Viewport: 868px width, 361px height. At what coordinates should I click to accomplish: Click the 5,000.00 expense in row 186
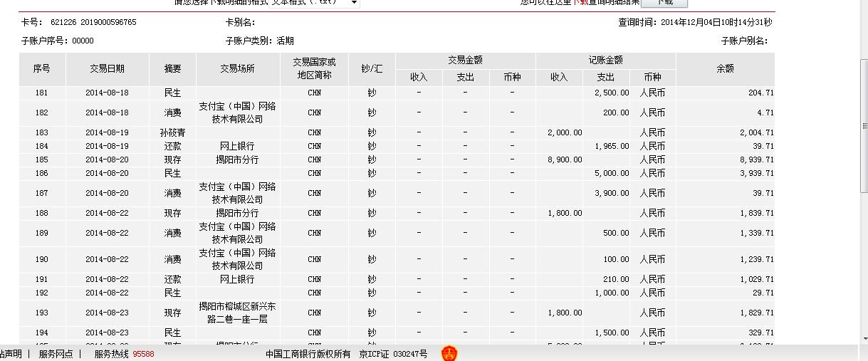click(x=612, y=173)
